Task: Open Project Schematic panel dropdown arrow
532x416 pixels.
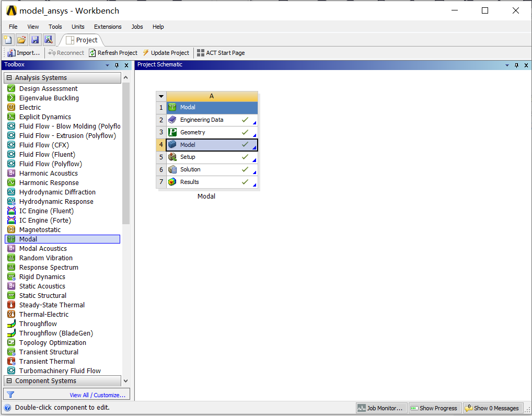Action: click(507, 65)
